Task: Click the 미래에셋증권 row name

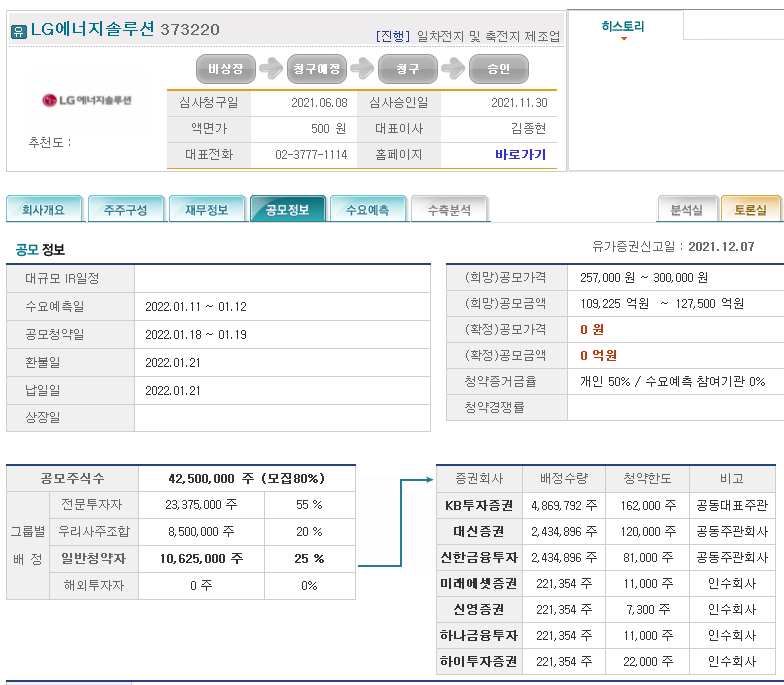Action: coord(478,584)
